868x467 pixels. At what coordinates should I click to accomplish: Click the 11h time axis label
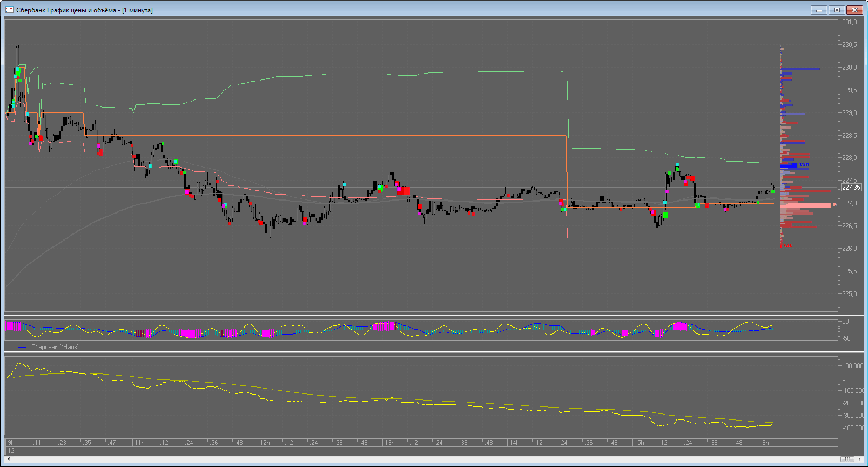(x=139, y=443)
